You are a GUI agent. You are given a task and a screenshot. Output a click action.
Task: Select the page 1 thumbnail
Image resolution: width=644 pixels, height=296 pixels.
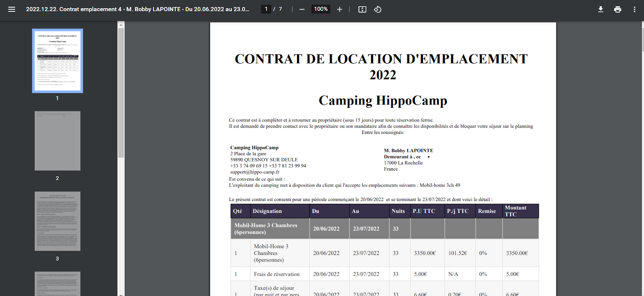pyautogui.click(x=58, y=61)
